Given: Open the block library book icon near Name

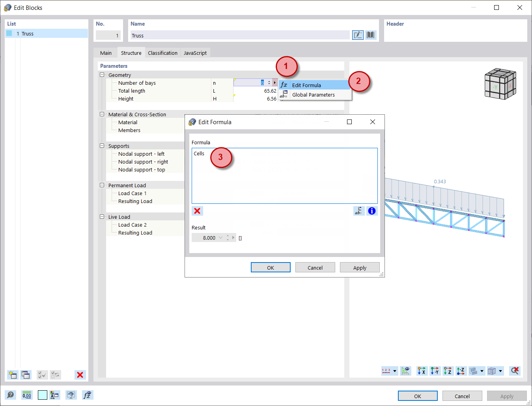Looking at the screenshot, I should 370,35.
